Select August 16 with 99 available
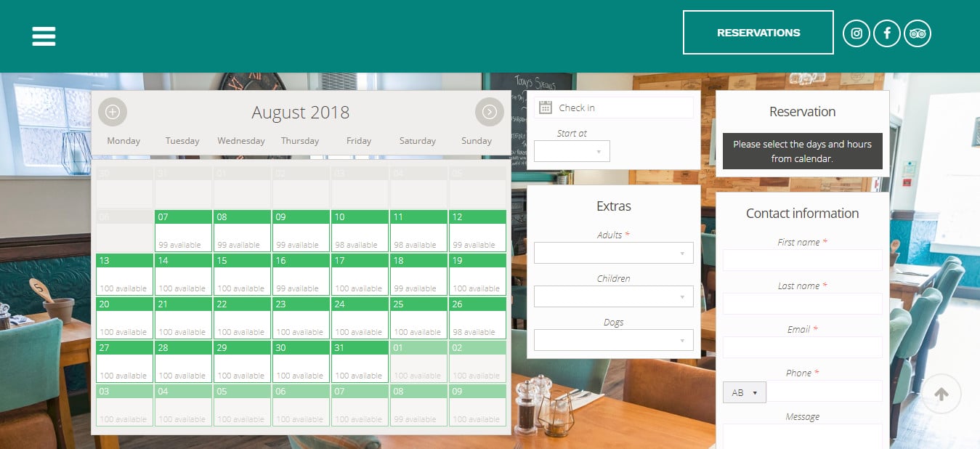The height and width of the screenshot is (449, 980). [x=301, y=275]
